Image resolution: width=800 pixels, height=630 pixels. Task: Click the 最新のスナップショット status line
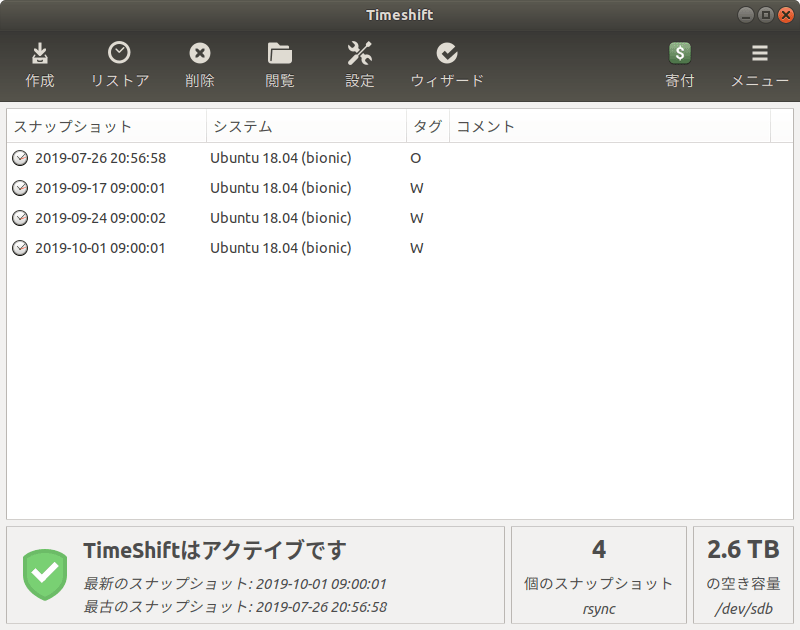tap(235, 584)
